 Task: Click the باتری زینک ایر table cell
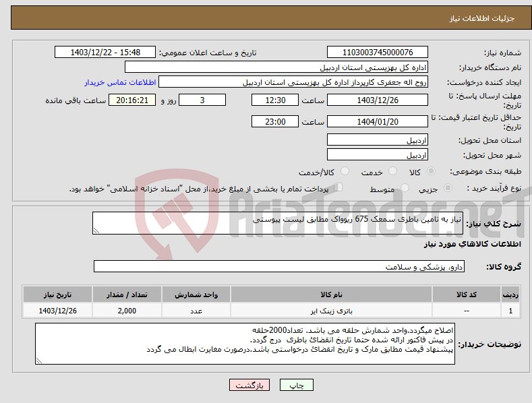pyautogui.click(x=332, y=311)
